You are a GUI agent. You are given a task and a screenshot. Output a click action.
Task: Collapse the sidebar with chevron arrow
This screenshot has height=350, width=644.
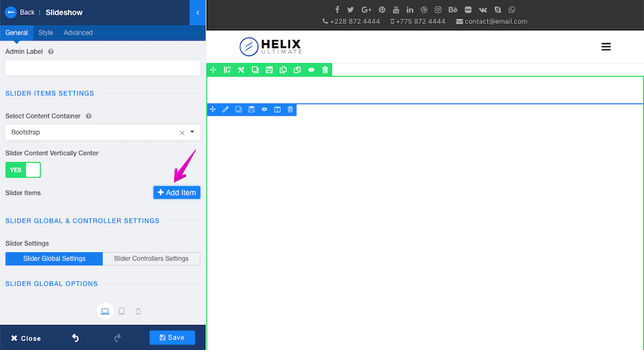(x=198, y=13)
